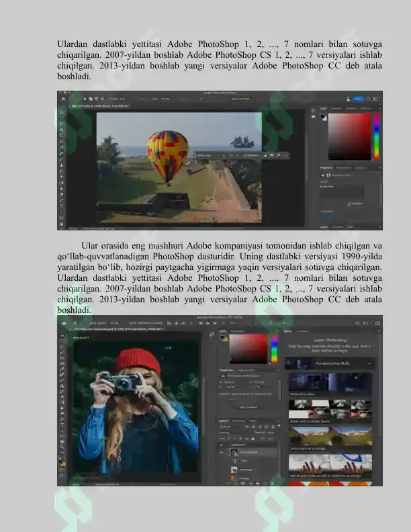This screenshot has width=411, height=532.
Task: Select the Zoom tool in the photographer toolbar
Action: coord(62,447)
